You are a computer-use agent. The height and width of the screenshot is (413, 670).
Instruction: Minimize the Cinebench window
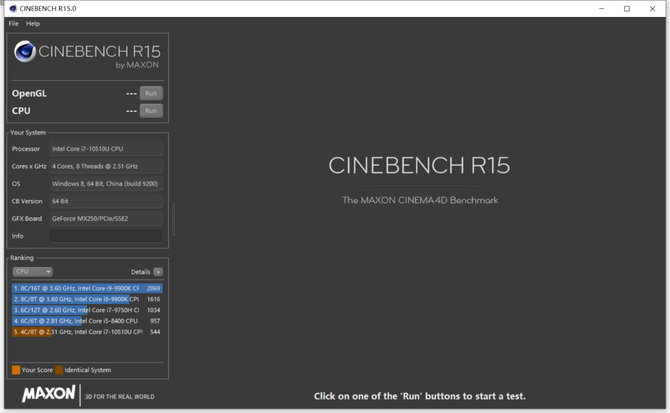[x=602, y=9]
